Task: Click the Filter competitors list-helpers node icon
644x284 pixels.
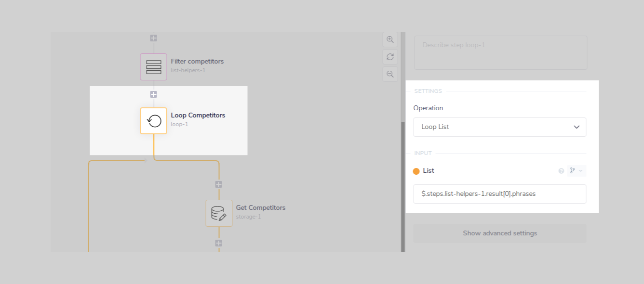Action: (153, 67)
